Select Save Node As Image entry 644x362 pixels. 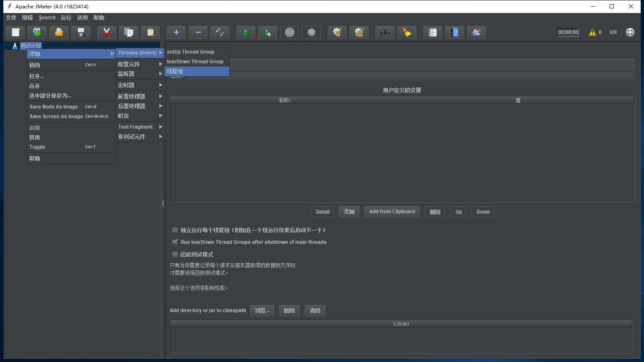71,107
